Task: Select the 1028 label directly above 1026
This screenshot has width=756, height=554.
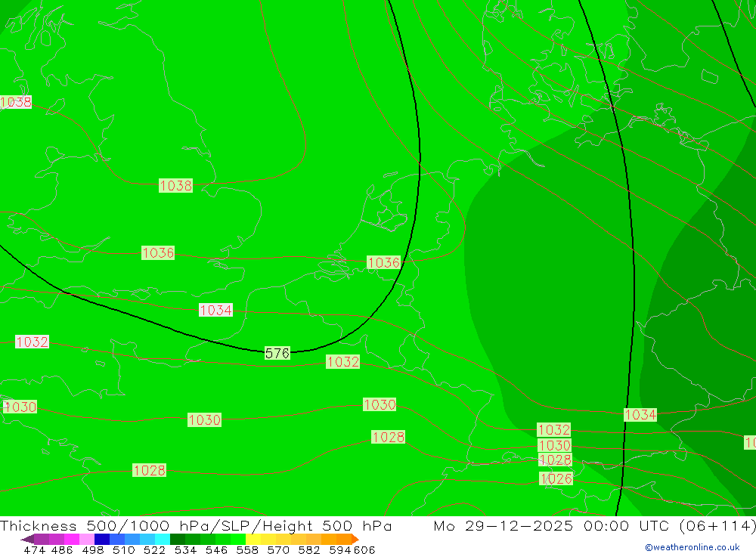Action: [x=555, y=460]
